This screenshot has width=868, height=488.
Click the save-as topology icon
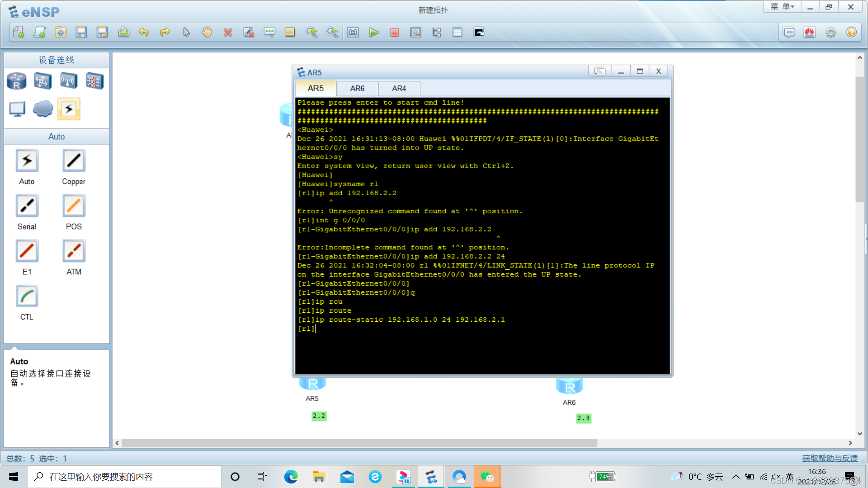103,32
